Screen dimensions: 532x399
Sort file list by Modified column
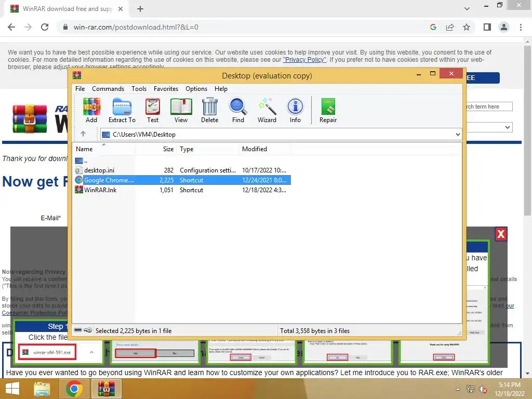(264, 149)
